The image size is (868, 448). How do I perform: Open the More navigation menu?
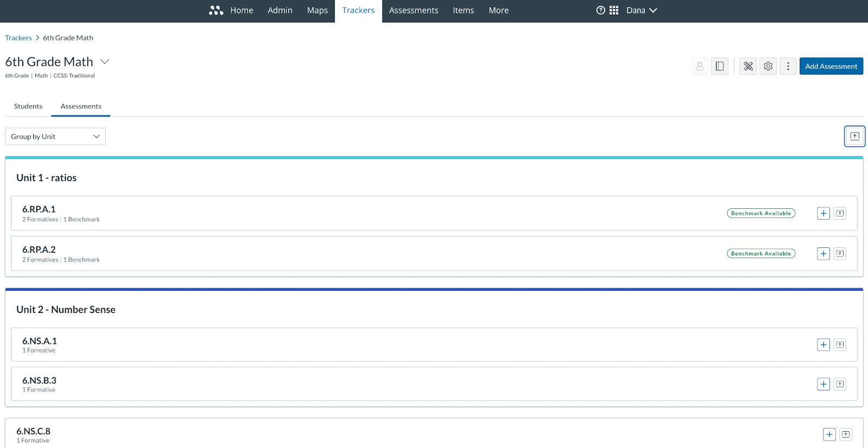click(x=499, y=10)
